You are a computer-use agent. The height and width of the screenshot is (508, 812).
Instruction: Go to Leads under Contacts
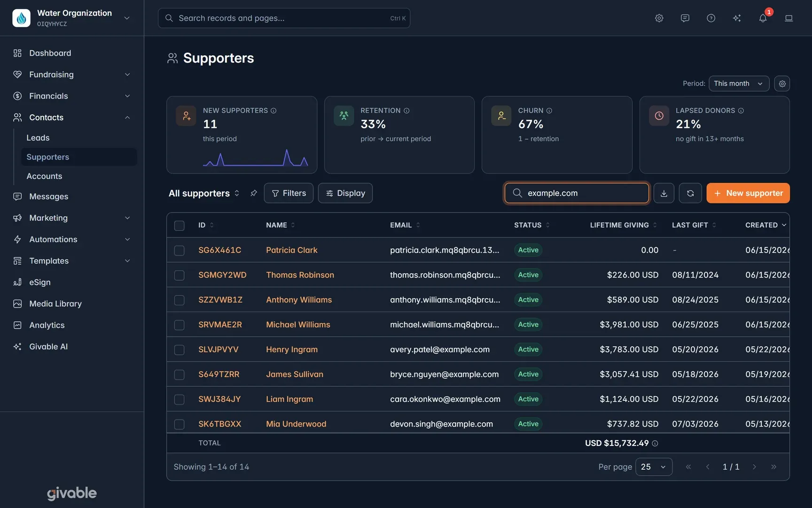click(x=79, y=138)
